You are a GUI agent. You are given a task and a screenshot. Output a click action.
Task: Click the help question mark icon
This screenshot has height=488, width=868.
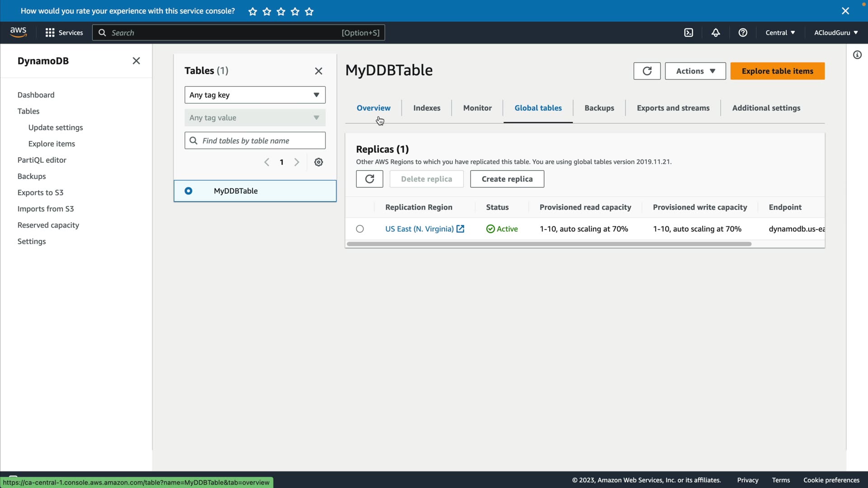click(743, 33)
